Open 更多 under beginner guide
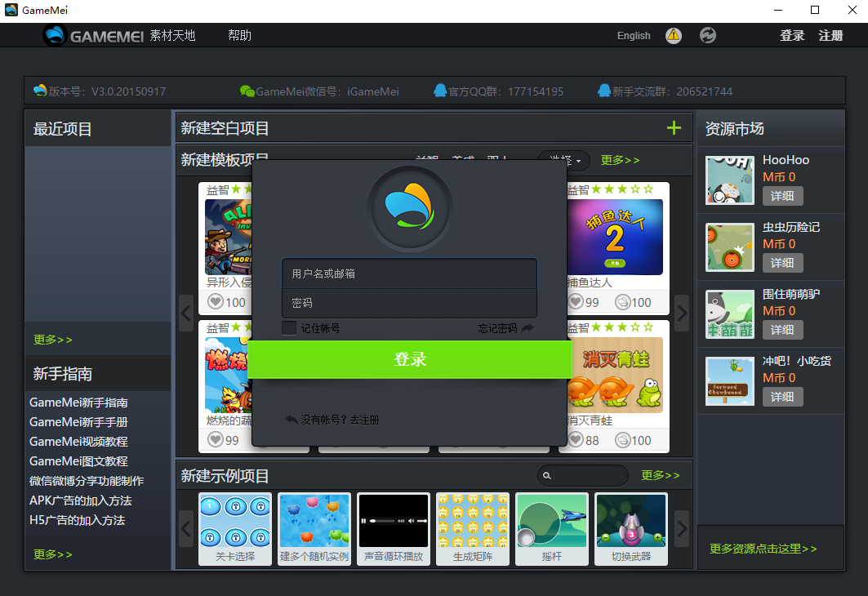The width and height of the screenshot is (868, 596). tap(53, 554)
